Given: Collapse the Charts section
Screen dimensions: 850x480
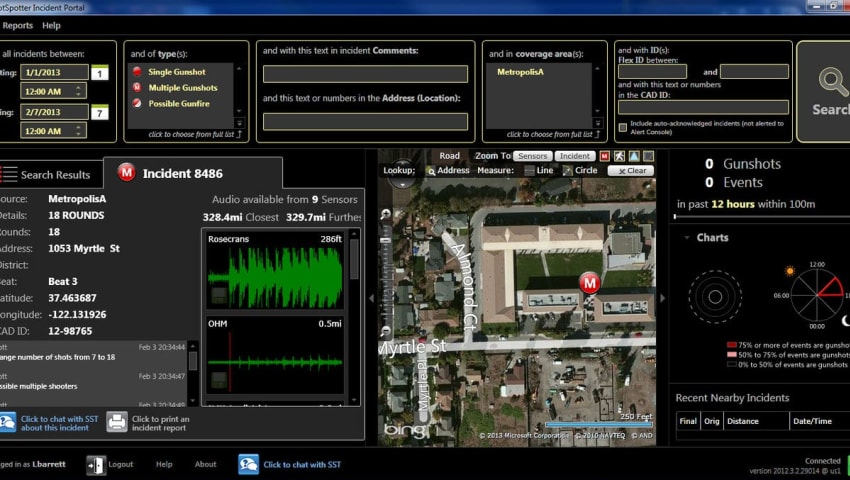Looking at the screenshot, I should 687,238.
